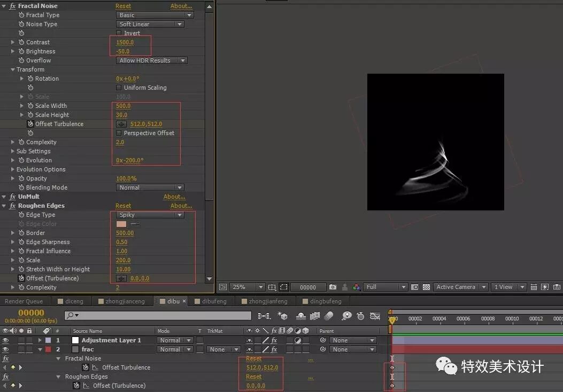Click About link for UnMult
Screen dimensions: 563x392
pos(174,197)
